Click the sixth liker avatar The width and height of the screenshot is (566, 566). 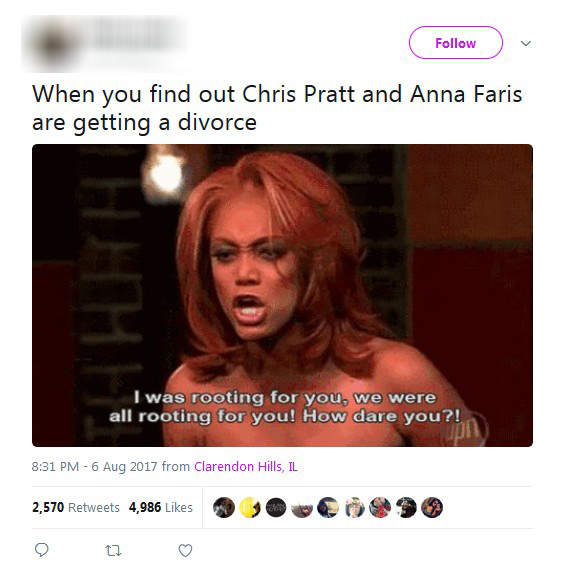[354, 508]
